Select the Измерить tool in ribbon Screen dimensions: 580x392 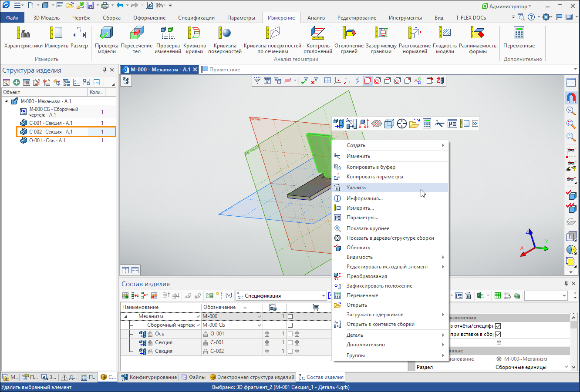57,37
